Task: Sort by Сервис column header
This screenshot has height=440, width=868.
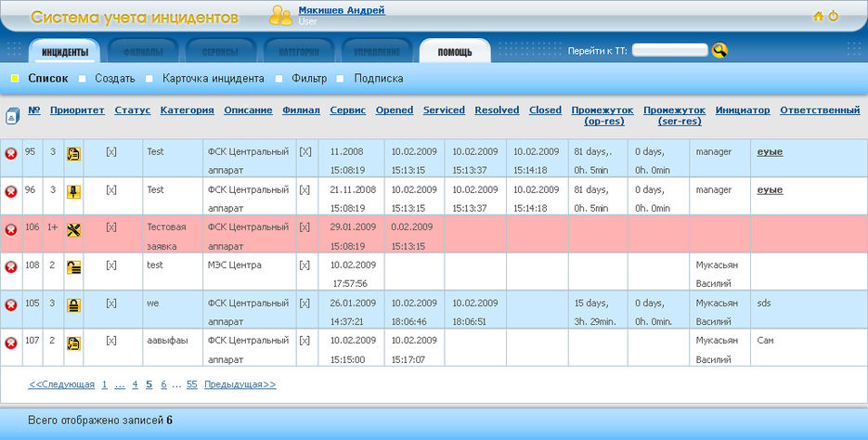Action: coord(347,110)
